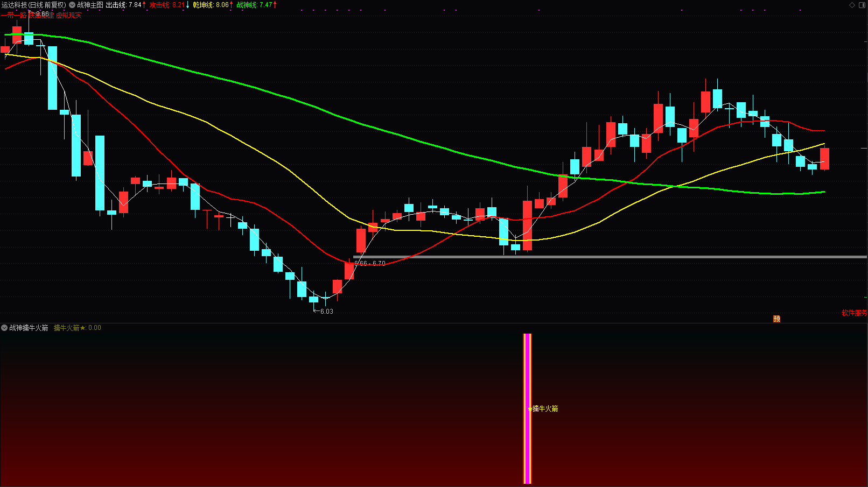Click the last red candlestick on the right
Screen dimensions: 868x487
tap(824, 159)
